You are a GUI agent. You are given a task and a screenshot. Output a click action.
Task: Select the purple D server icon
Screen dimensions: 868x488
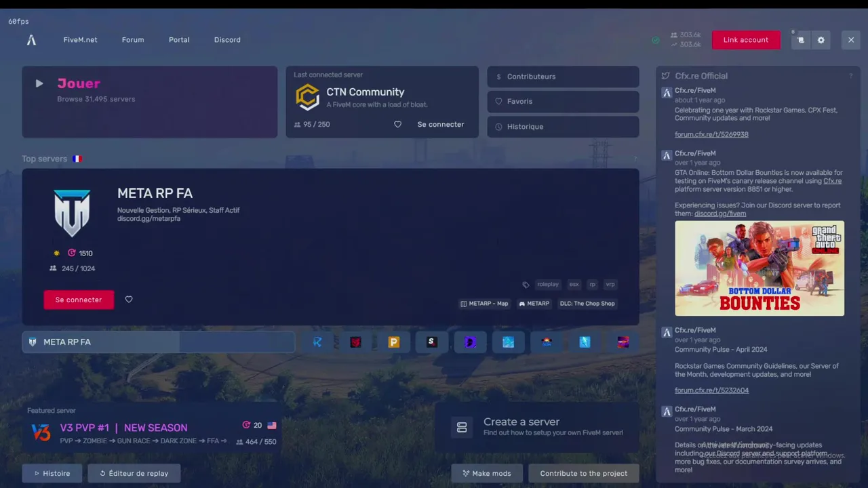point(470,342)
